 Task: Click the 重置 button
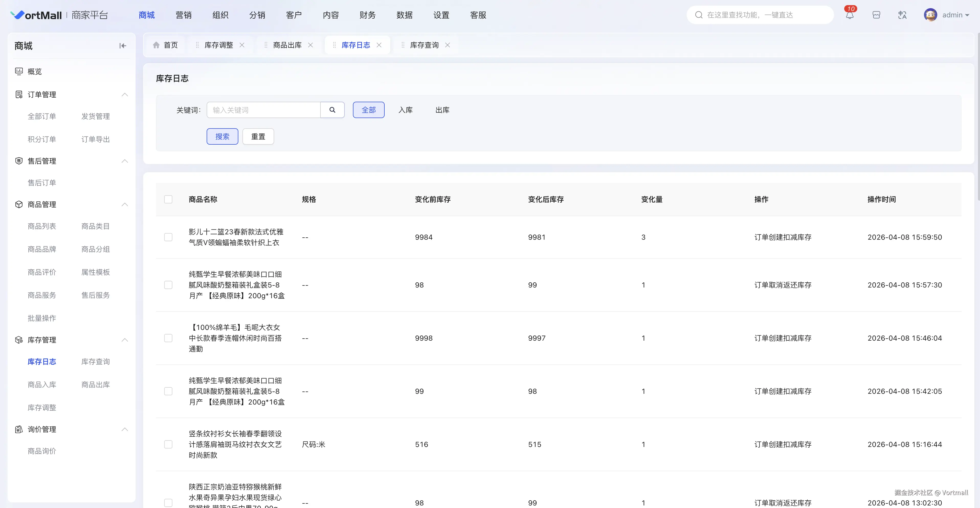(x=258, y=136)
